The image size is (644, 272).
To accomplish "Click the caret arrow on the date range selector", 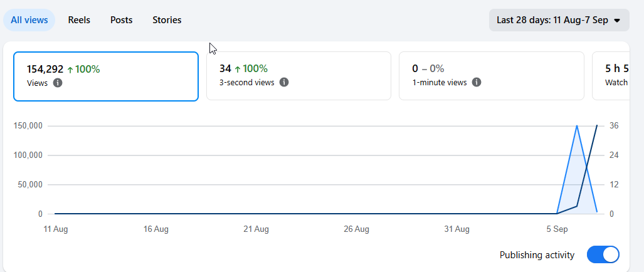I will coord(616,21).
